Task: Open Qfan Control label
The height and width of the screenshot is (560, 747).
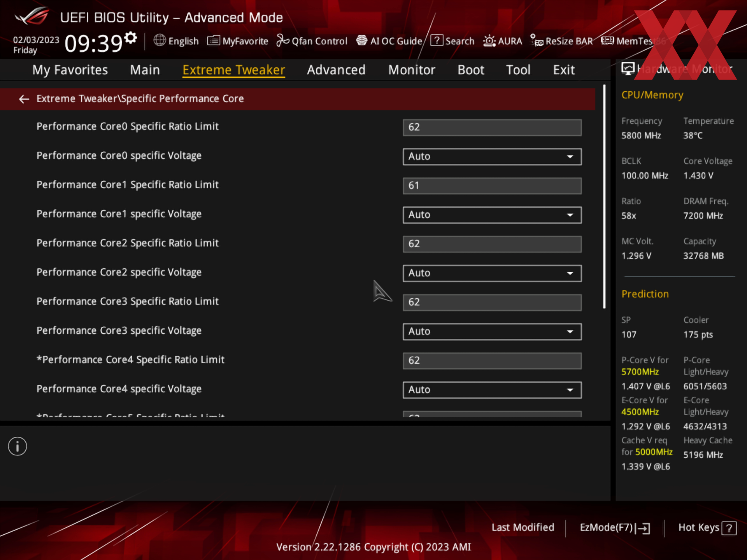Action: coord(319,41)
